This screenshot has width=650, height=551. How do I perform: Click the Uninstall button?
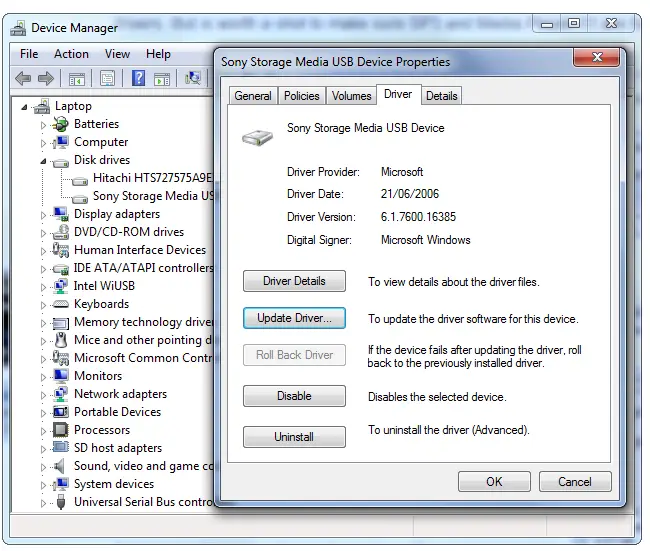click(294, 437)
